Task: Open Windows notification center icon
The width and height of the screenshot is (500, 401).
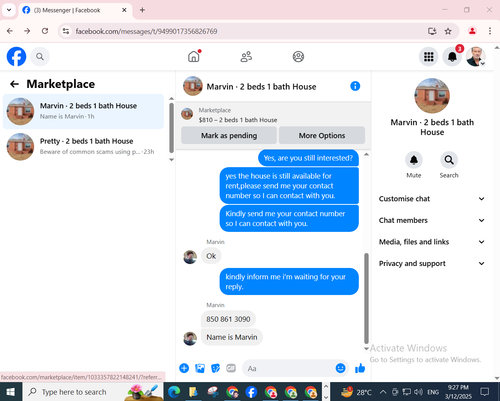Action: pos(484,392)
